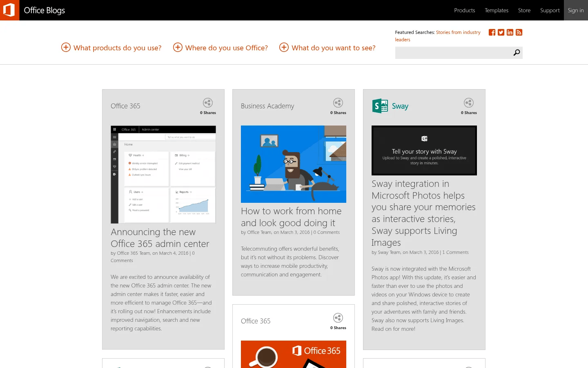Open the work-from-home illustration thumbnail
This screenshot has width=588, height=368.
tap(294, 164)
